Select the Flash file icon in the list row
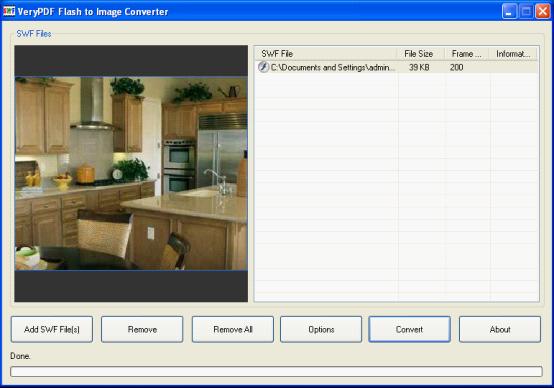554x388 pixels. pyautogui.click(x=263, y=67)
